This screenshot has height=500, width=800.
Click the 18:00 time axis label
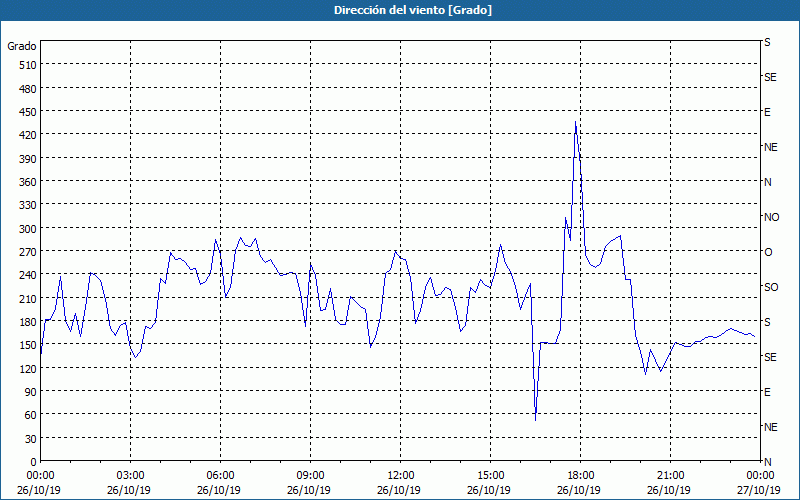click(581, 476)
